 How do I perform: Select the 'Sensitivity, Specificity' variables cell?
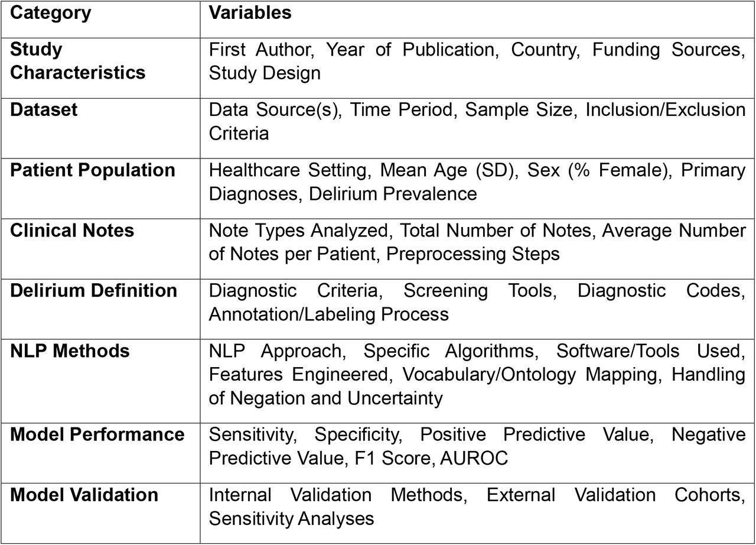[477, 446]
